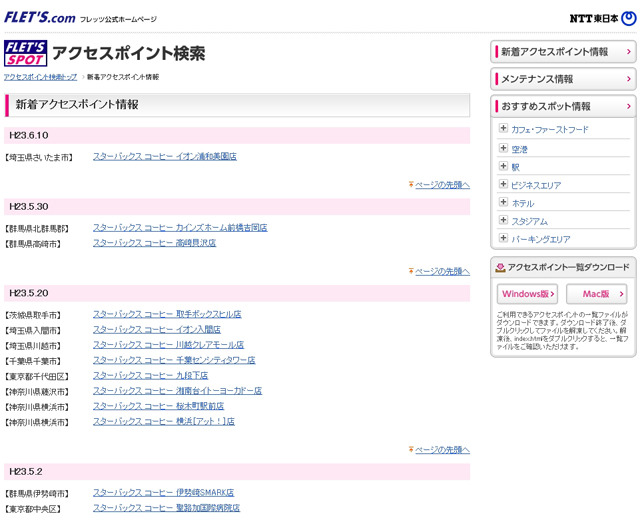Open スターバックス コーヒー カインズホーム前橋吉岡店 link
Image resolution: width=640 pixels, height=530 pixels.
[180, 228]
